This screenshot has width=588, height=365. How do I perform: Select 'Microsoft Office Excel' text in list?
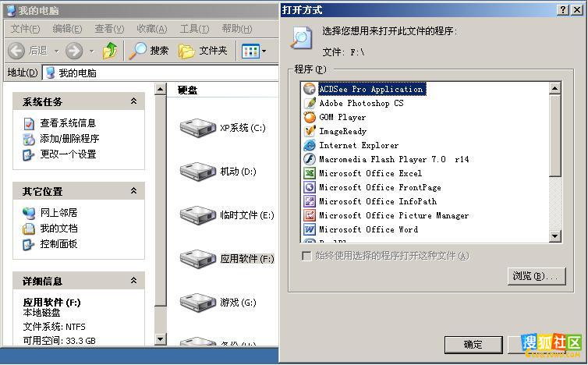(370, 173)
